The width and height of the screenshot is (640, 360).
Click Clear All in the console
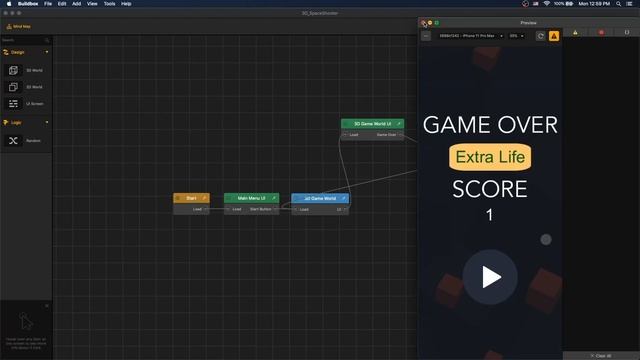tap(601, 356)
